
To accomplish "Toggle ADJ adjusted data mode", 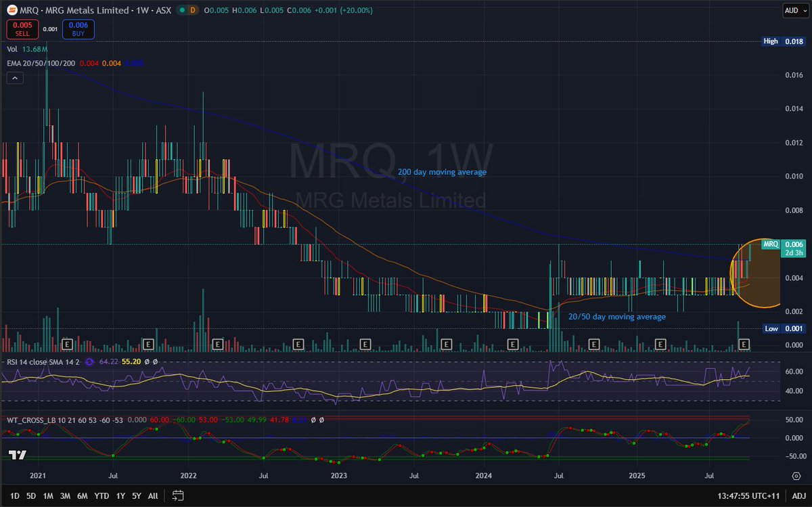I will click(x=798, y=495).
